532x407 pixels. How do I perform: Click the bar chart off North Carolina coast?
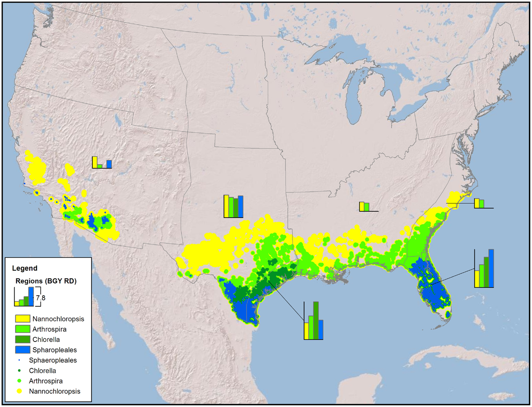click(484, 203)
